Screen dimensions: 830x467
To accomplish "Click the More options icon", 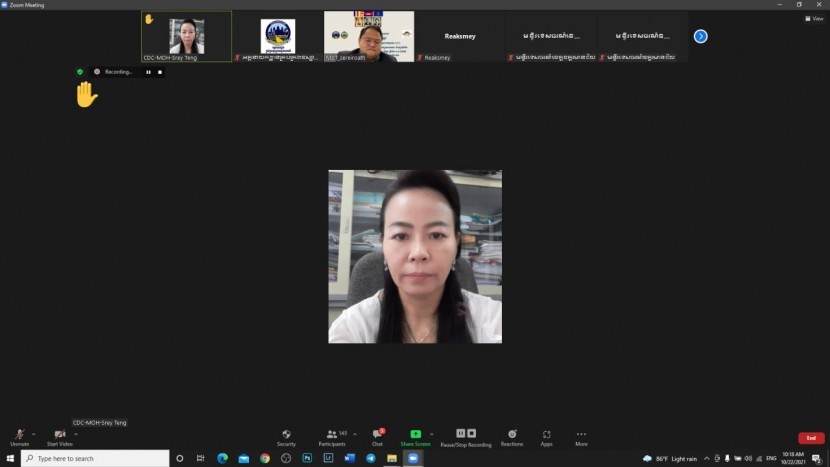I will 581,436.
